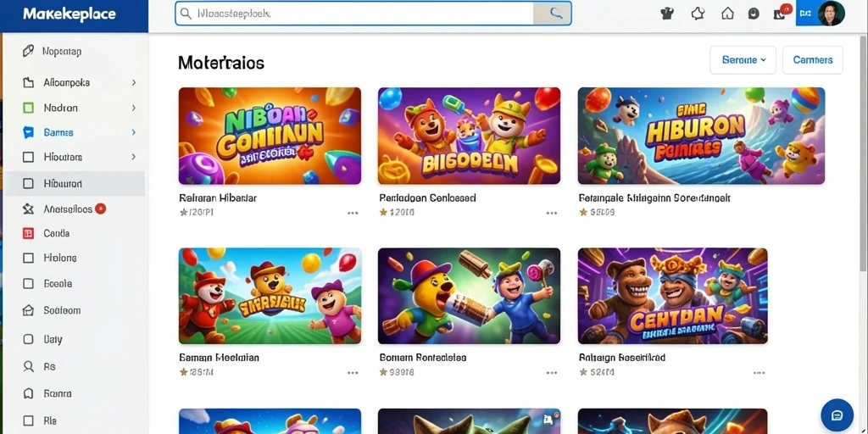The height and width of the screenshot is (434, 868).
Task: Click the green square icon by Nedron
Action: 28,108
